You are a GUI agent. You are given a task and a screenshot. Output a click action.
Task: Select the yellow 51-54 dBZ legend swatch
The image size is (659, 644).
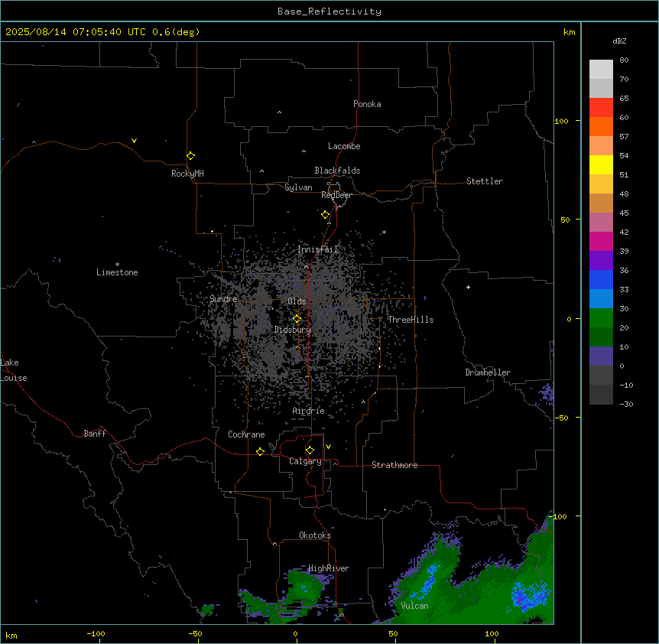pyautogui.click(x=601, y=165)
